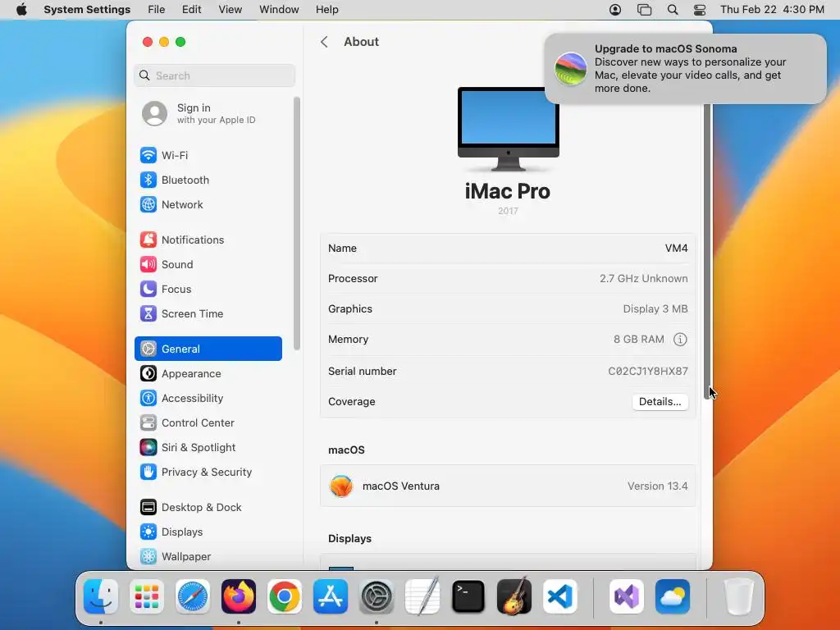Click the user account menu bar icon
Viewport: 840px width, 630px height.
(615, 10)
